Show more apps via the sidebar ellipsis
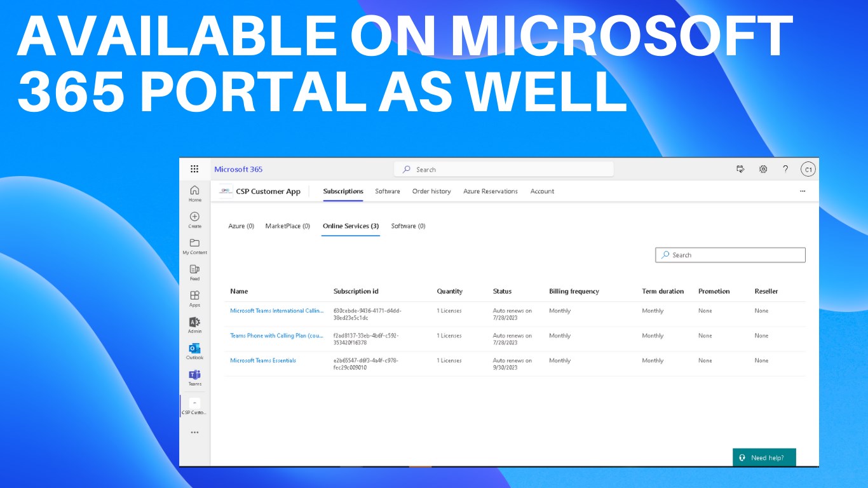The width and height of the screenshot is (868, 488). tap(194, 433)
